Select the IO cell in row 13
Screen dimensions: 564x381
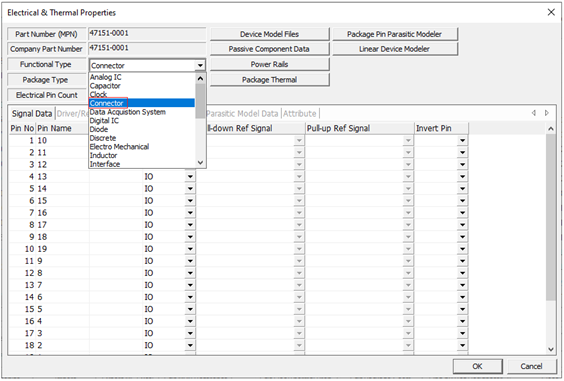[x=164, y=285]
